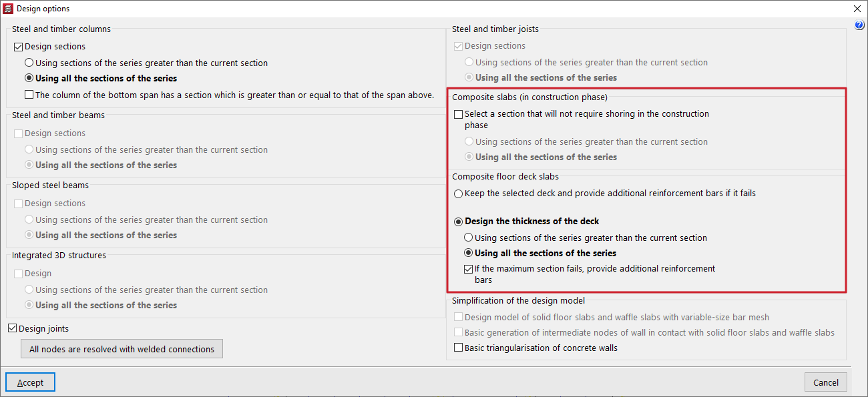The height and width of the screenshot is (397, 868).
Task: Select deck option using sections greater than current
Action: pos(469,238)
